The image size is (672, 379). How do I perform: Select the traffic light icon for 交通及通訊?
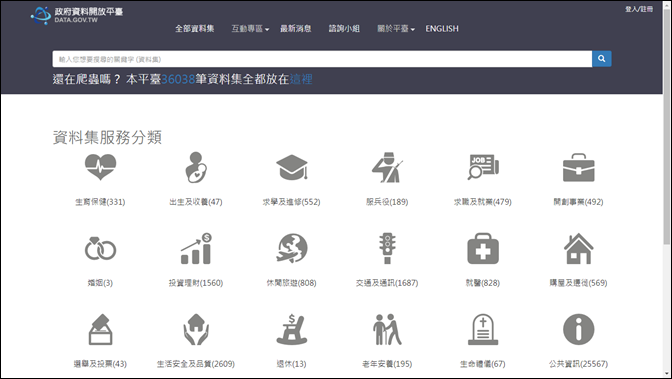[387, 249]
